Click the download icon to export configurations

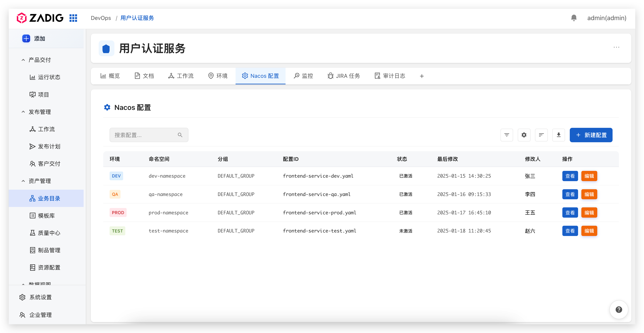coord(559,135)
